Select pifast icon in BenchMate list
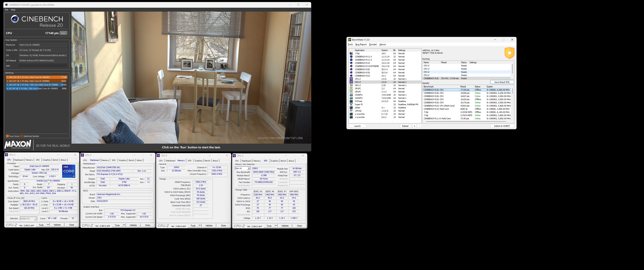The image size is (644, 270). point(351,108)
